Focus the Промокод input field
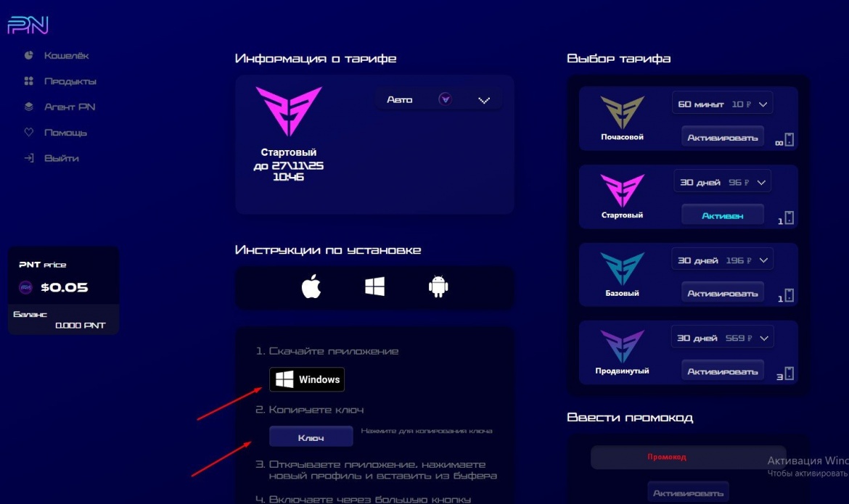The image size is (849, 504). (x=688, y=458)
